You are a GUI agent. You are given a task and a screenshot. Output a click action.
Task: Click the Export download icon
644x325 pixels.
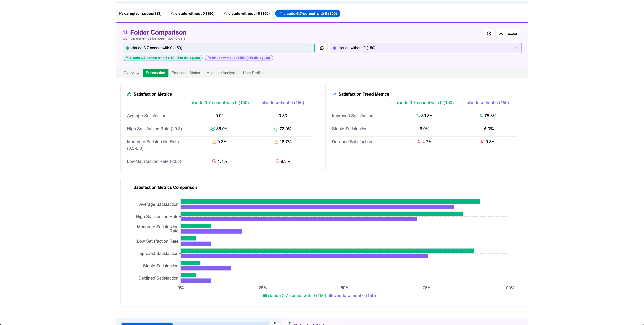coord(501,34)
